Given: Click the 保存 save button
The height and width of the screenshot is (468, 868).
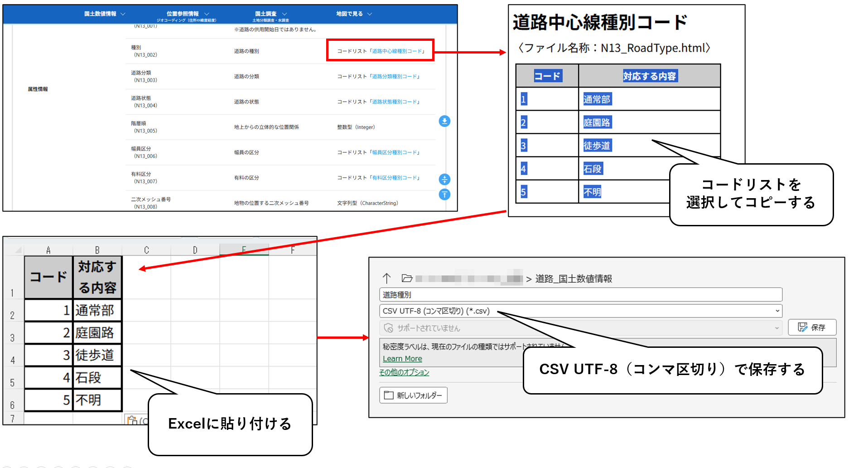Looking at the screenshot, I should click(x=812, y=327).
